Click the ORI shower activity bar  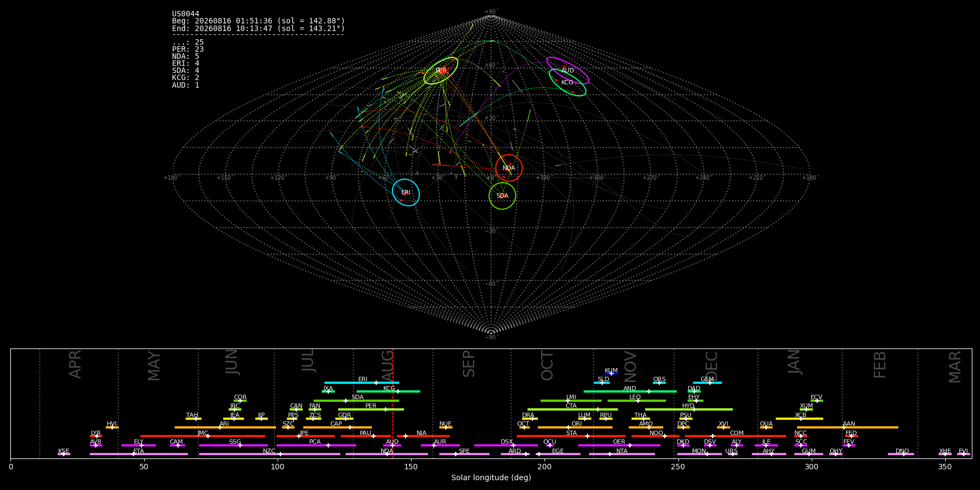(575, 427)
